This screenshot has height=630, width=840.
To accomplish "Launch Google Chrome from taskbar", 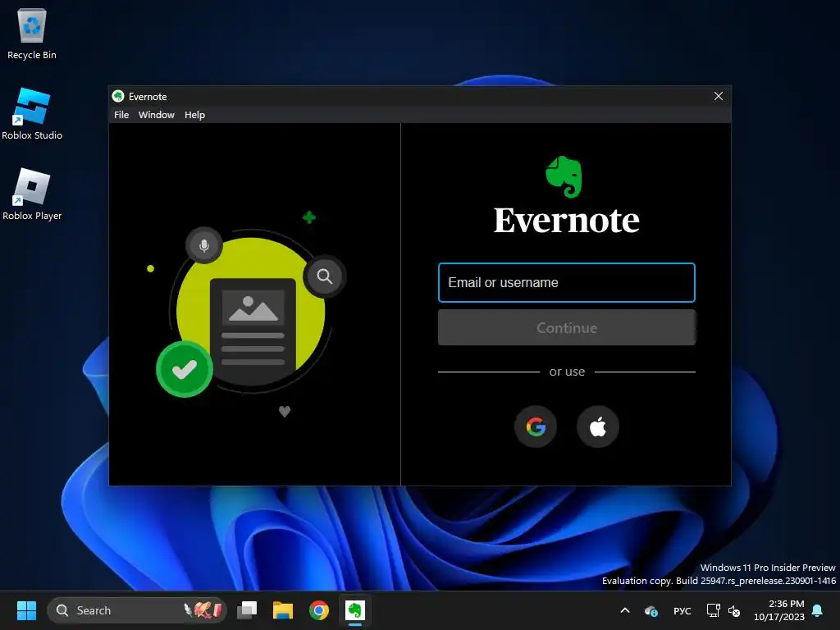I will (319, 610).
